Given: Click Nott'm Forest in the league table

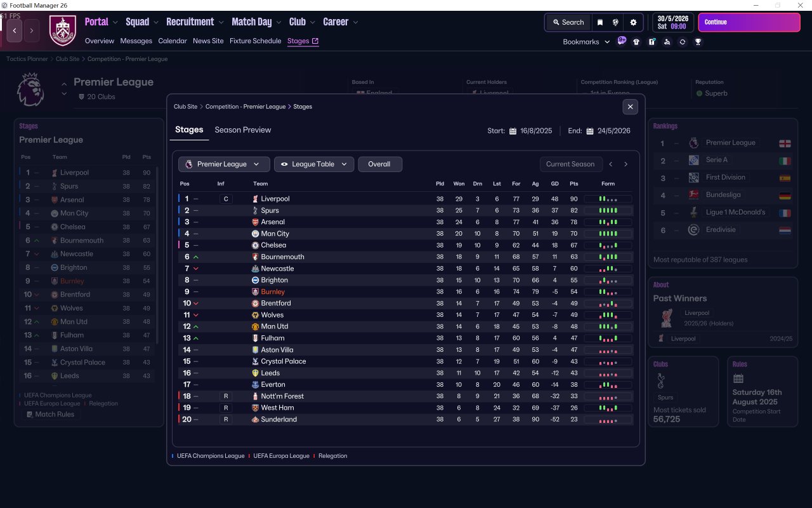Looking at the screenshot, I should pyautogui.click(x=282, y=396).
